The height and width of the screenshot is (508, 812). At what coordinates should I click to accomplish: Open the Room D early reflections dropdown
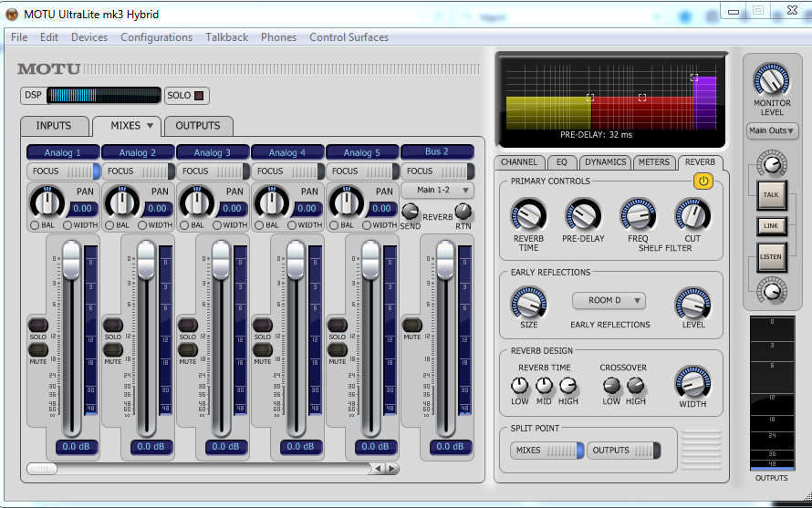[609, 300]
